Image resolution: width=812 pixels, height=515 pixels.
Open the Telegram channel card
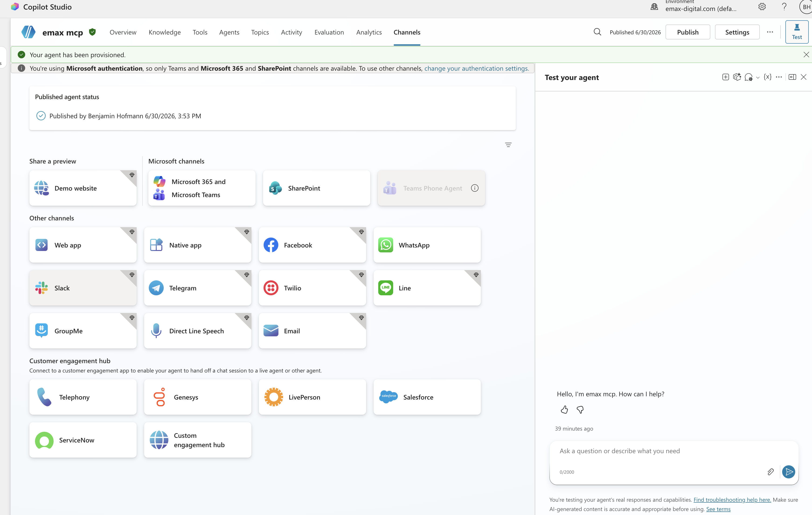(198, 288)
